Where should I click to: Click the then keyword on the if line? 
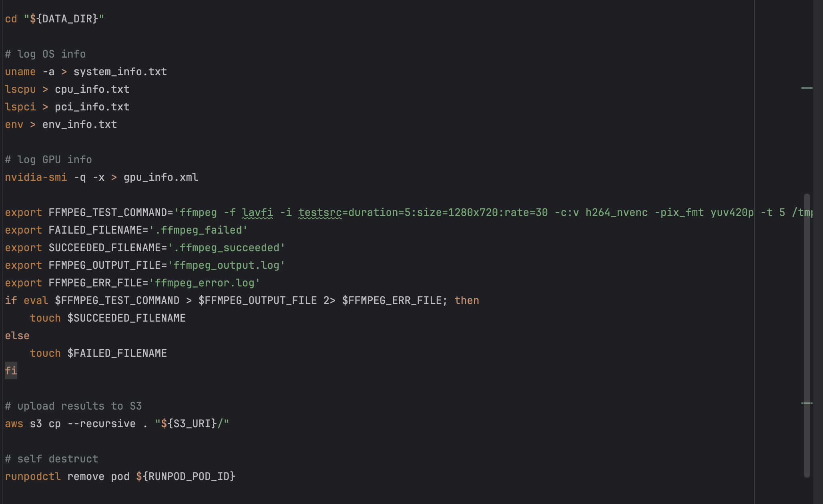(466, 300)
